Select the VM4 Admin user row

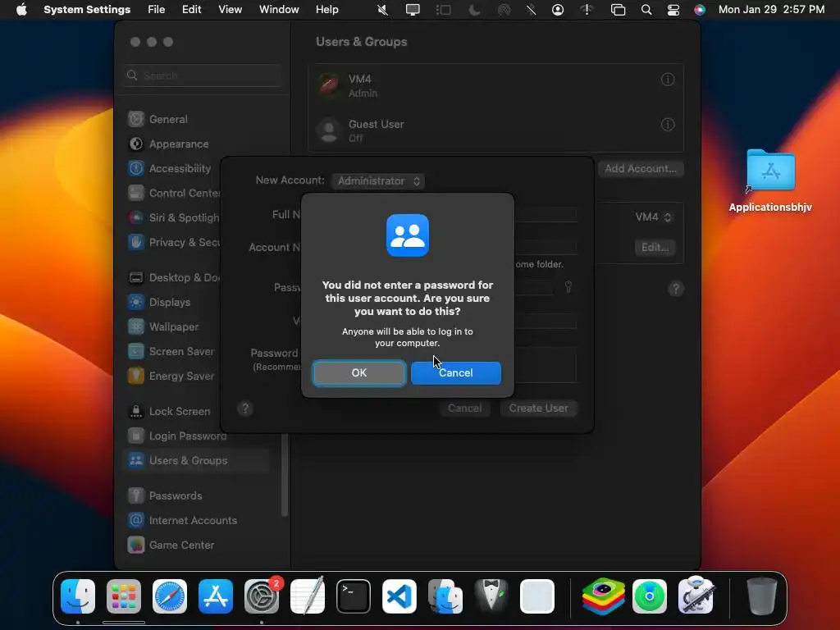tap(495, 85)
